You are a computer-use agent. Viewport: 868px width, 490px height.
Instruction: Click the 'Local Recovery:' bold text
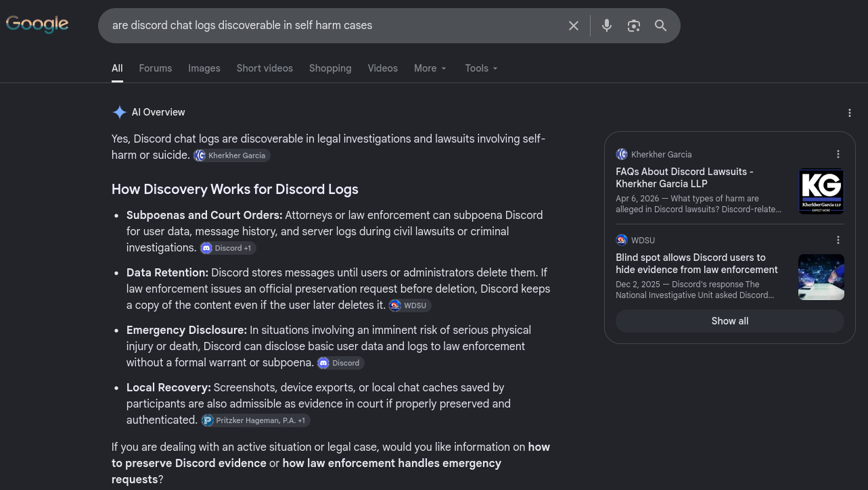pyautogui.click(x=168, y=388)
